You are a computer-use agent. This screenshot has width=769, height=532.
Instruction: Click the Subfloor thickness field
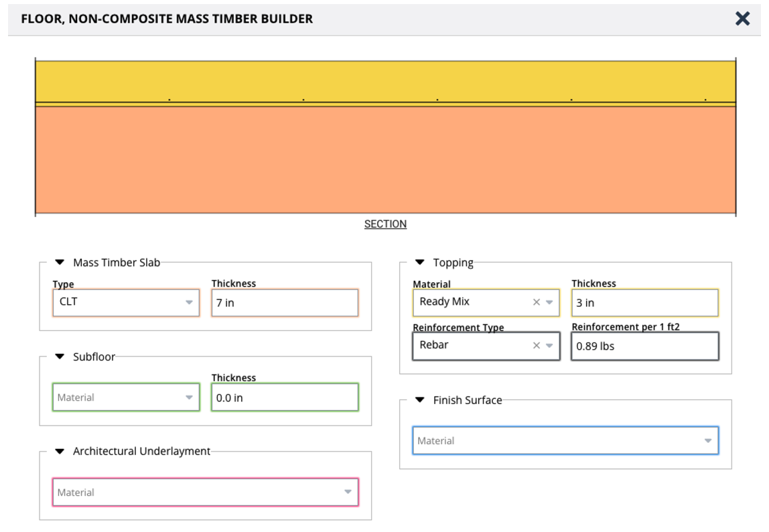tap(285, 397)
